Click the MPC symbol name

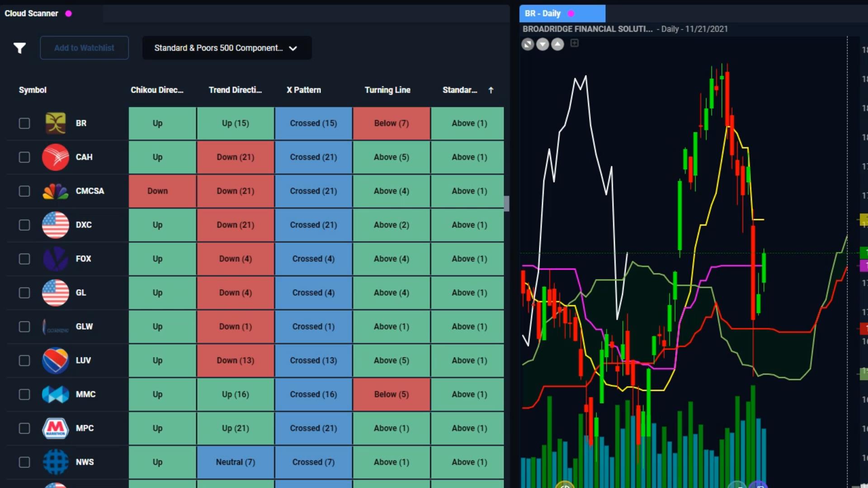pyautogui.click(x=85, y=428)
